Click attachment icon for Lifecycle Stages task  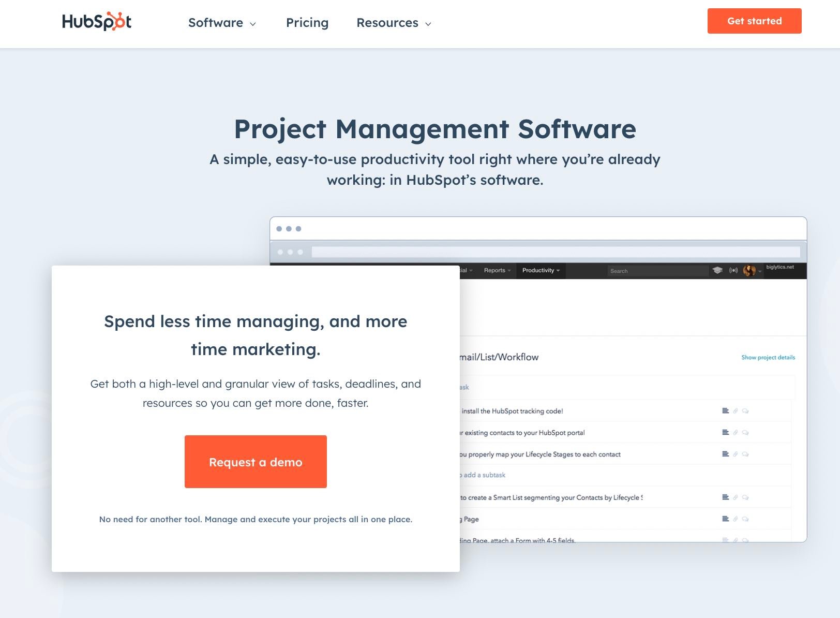pos(735,454)
